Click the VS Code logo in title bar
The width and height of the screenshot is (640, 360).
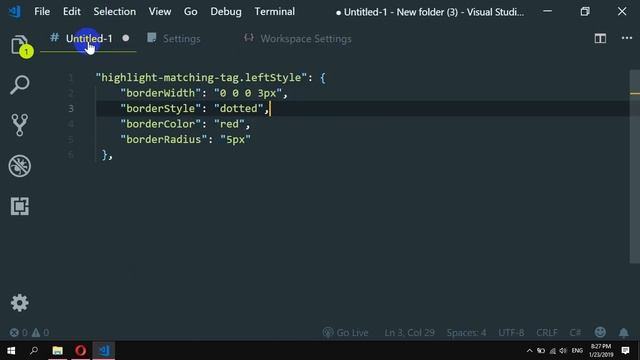(15, 11)
